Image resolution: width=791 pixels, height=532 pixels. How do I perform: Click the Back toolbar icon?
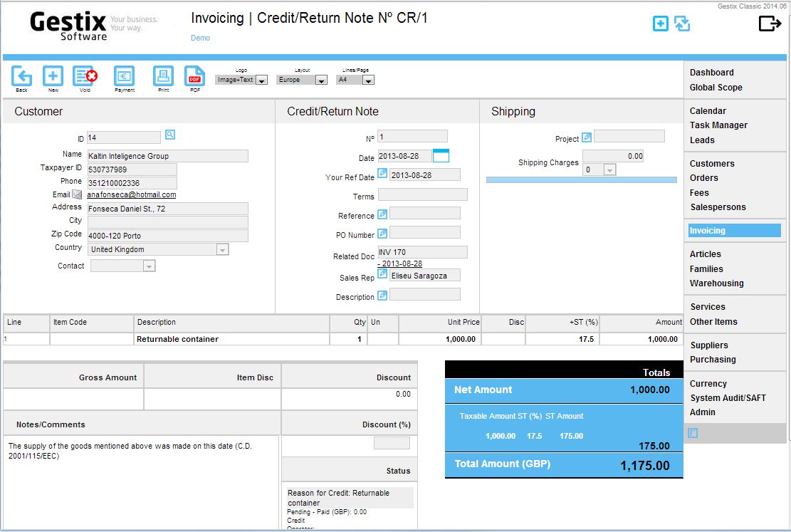[x=21, y=77]
